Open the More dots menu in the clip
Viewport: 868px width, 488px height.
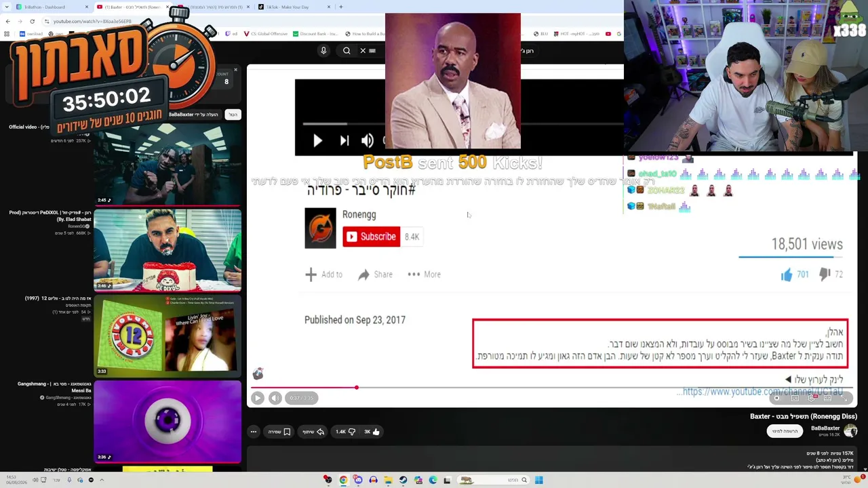point(414,274)
